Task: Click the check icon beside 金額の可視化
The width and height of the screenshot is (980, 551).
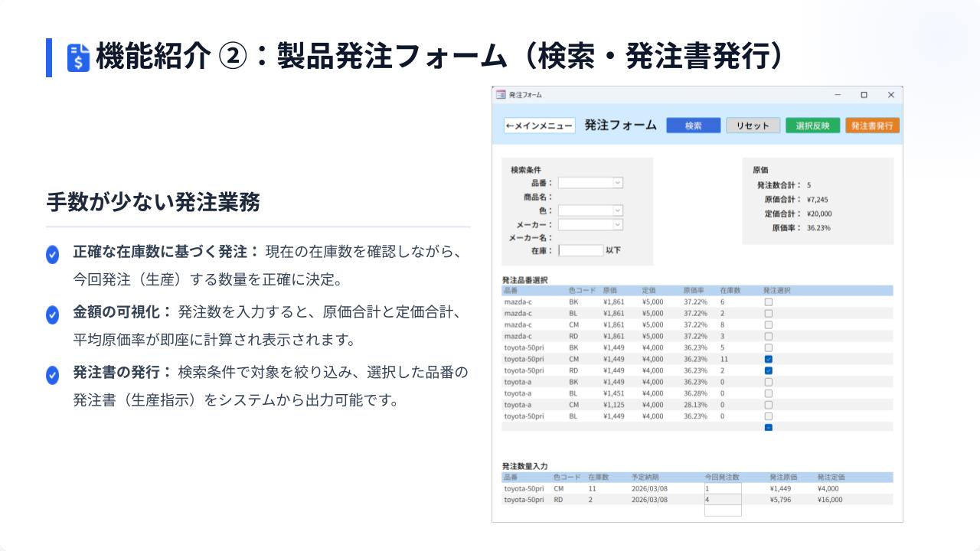Action: [52, 315]
